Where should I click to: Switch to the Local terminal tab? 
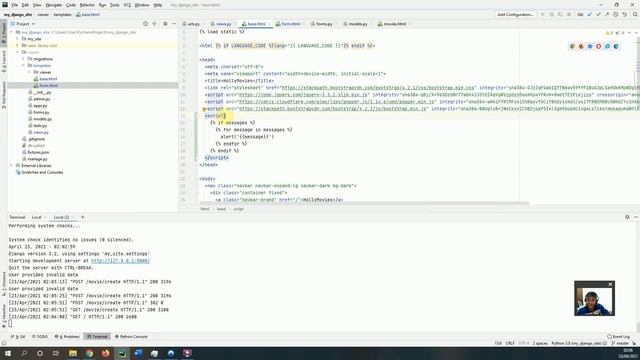click(37, 217)
